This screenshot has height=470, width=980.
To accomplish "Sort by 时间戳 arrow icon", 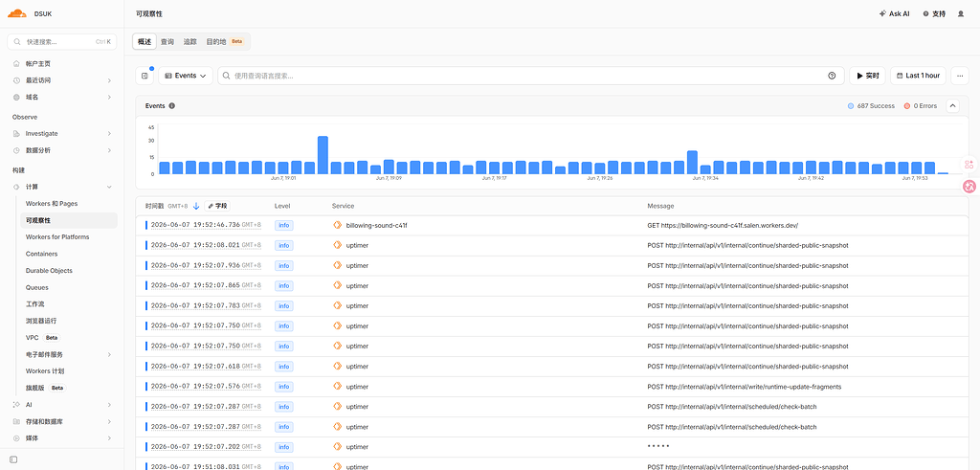I will coord(195,206).
